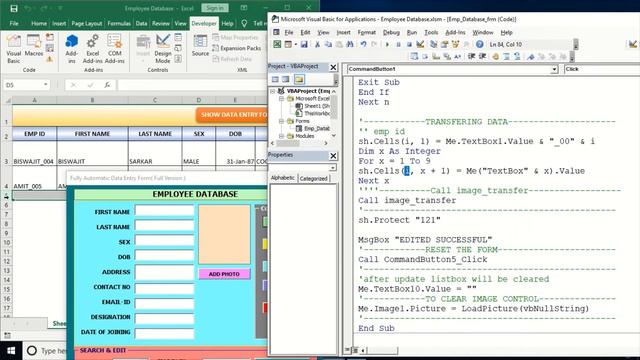Image resolution: width=640 pixels, height=360 pixels.
Task: Click View Code icon in Controls group
Action: tap(178, 48)
